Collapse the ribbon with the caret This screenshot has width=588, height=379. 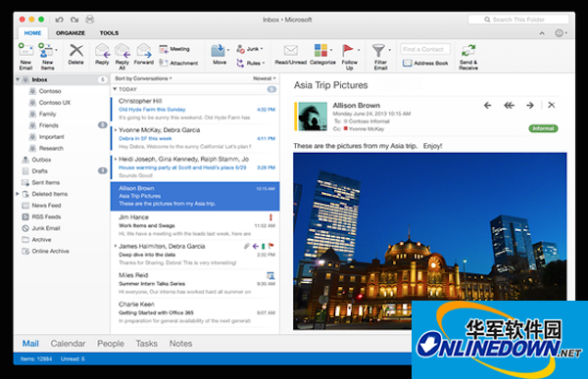542,33
